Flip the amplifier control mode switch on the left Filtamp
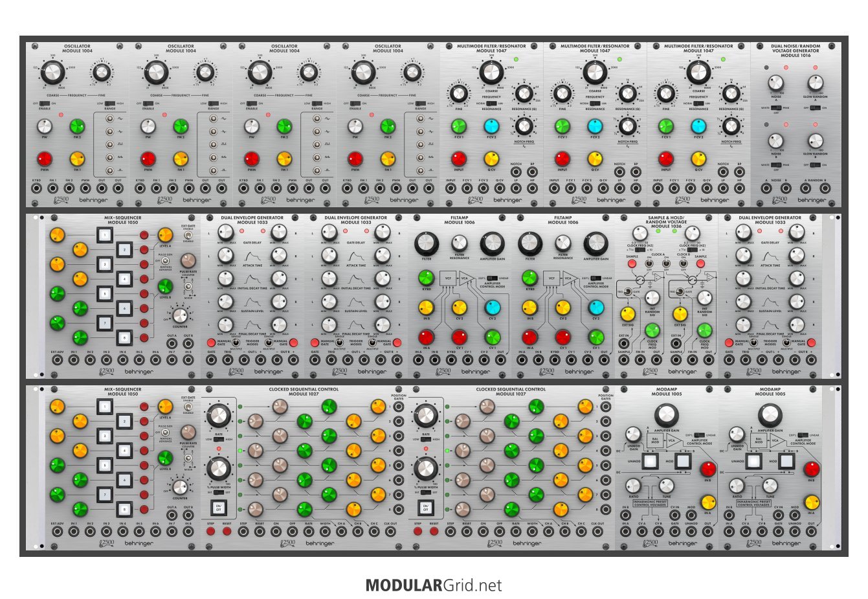Viewport: 868px width, 599px height. 492,278
